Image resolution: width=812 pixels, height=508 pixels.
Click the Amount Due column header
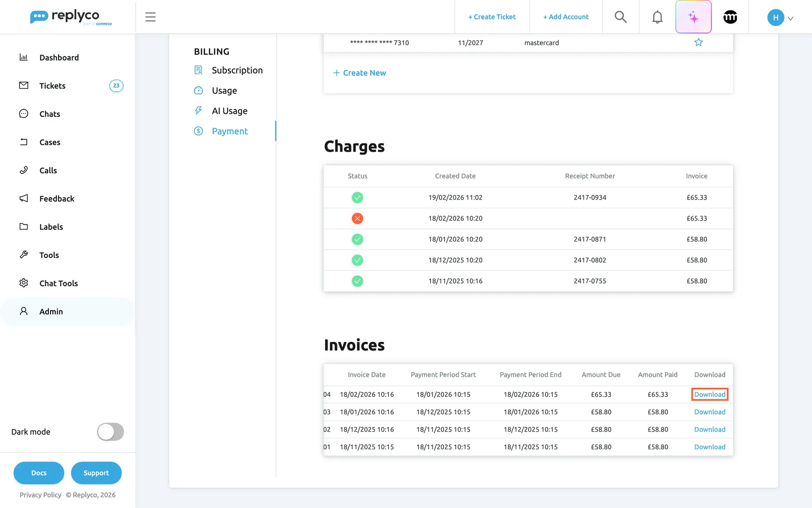(x=601, y=375)
